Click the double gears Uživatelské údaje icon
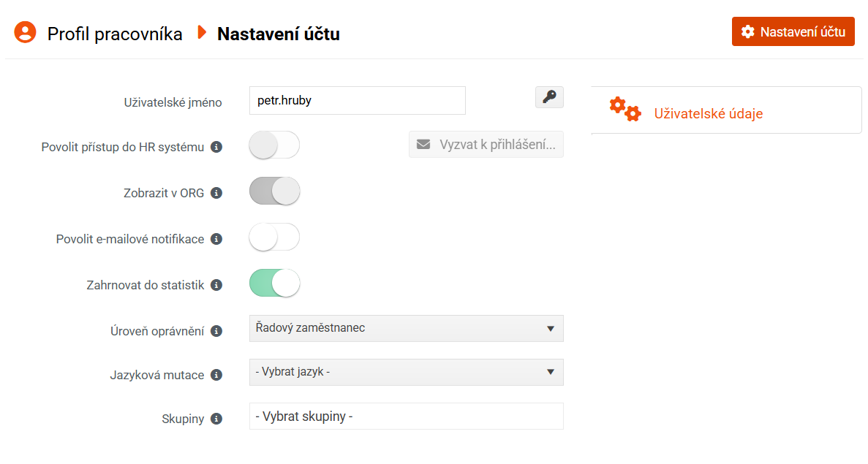868x464 pixels. [625, 110]
